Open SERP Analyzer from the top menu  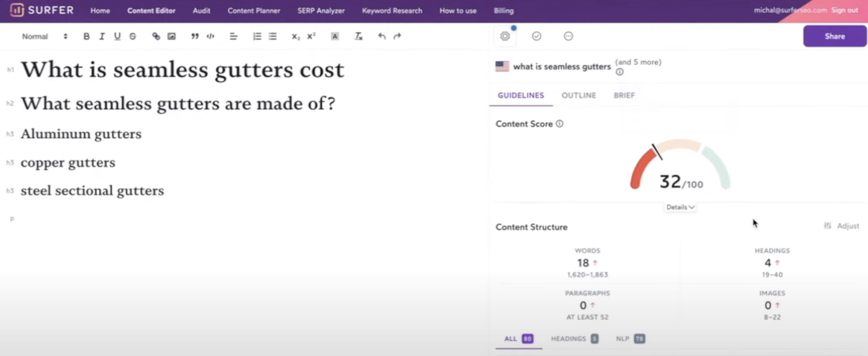tap(321, 11)
